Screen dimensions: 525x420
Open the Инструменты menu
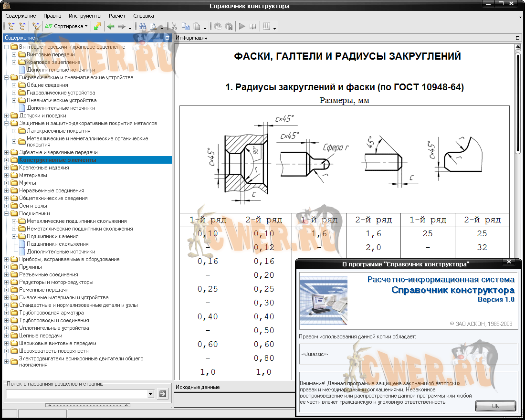pos(85,16)
